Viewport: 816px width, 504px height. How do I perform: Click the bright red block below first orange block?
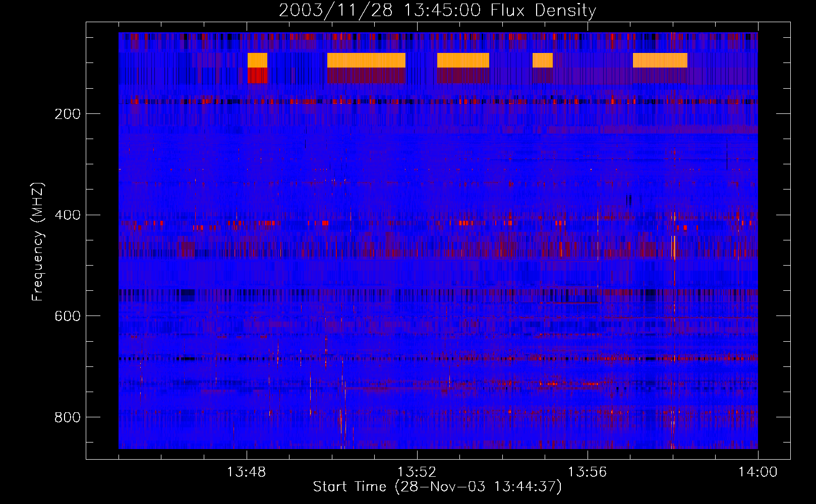257,76
